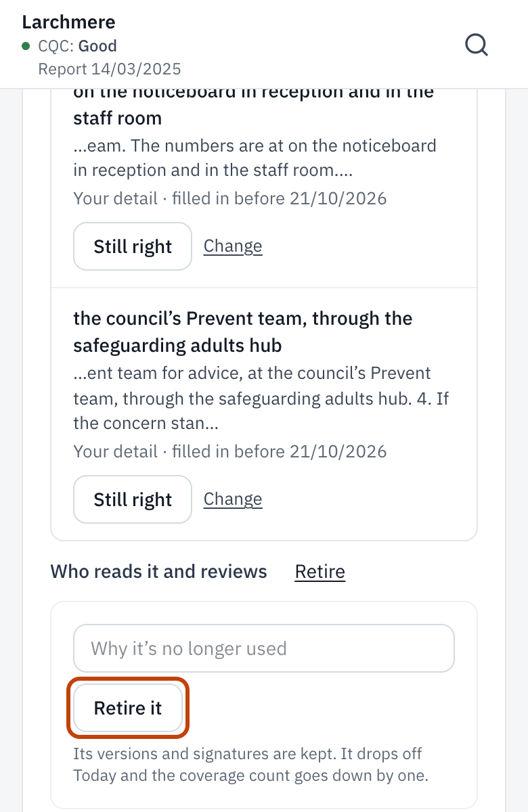Click the Prevent team excerpt snippet
The width and height of the screenshot is (528, 812).
pos(261,399)
